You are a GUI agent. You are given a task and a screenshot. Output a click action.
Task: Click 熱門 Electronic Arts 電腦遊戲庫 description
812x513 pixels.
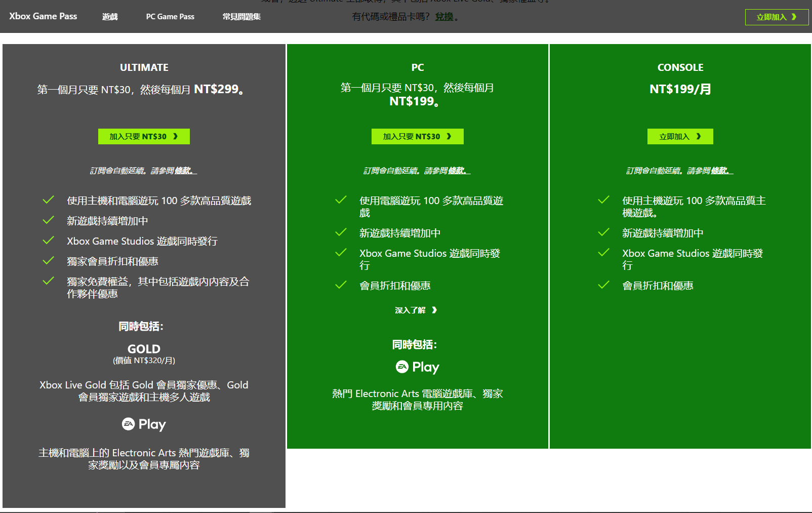[x=417, y=400]
